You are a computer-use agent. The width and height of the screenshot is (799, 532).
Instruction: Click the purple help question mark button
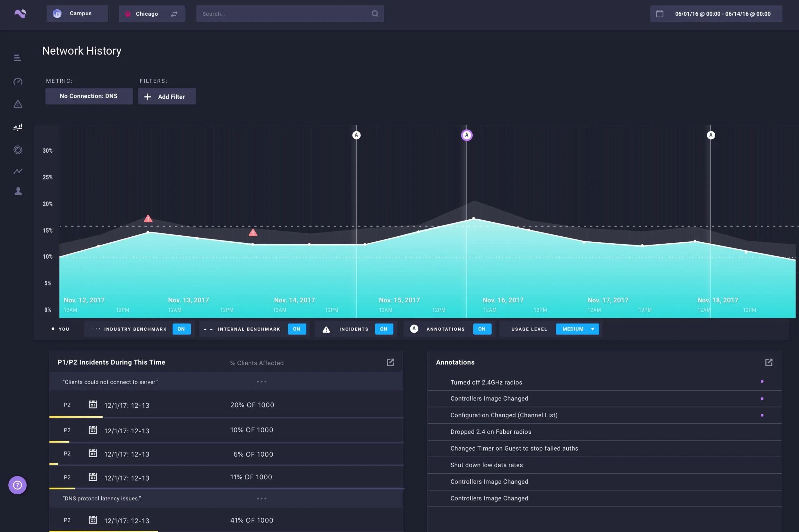pos(17,485)
